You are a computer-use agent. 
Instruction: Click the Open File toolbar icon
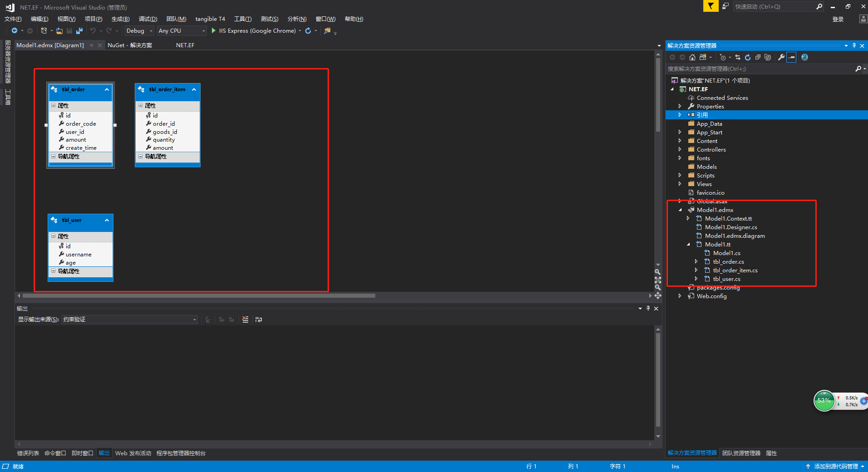(x=59, y=31)
